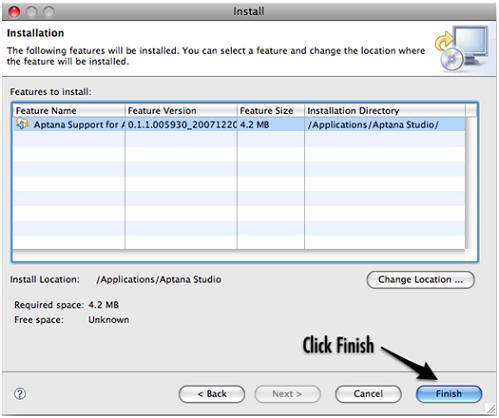Click the /Applications/Aptana Studio/ directory cell
This screenshot has width=499, height=418.
coord(385,124)
